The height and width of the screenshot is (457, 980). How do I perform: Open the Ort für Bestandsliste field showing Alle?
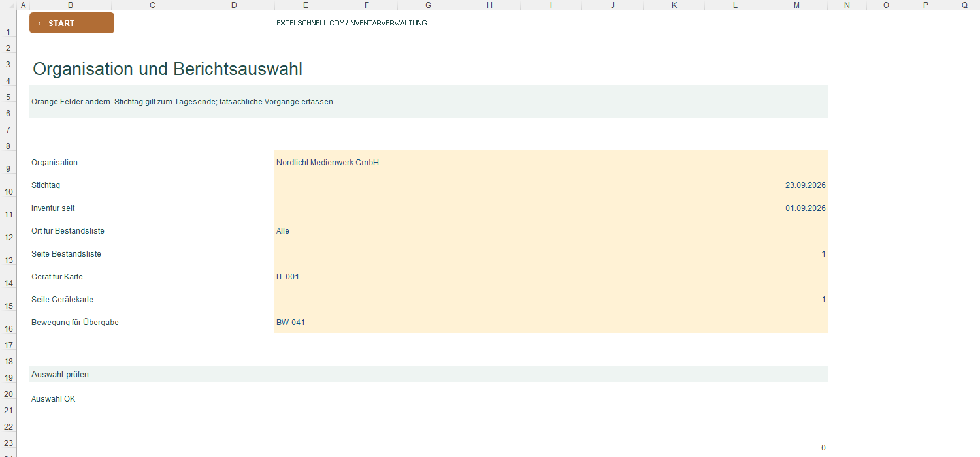coord(551,230)
